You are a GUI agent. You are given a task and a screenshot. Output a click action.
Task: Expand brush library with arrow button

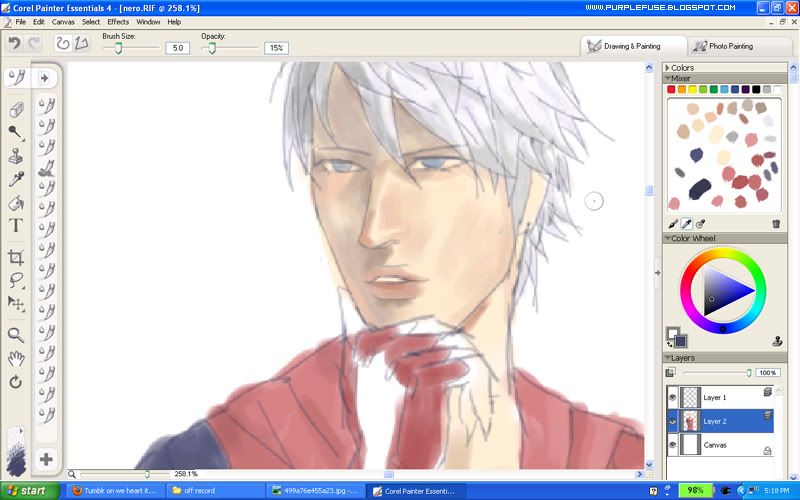tap(45, 78)
